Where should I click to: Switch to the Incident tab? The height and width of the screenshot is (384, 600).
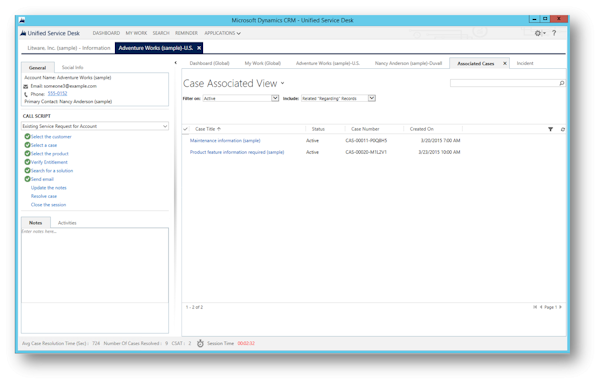coord(525,63)
